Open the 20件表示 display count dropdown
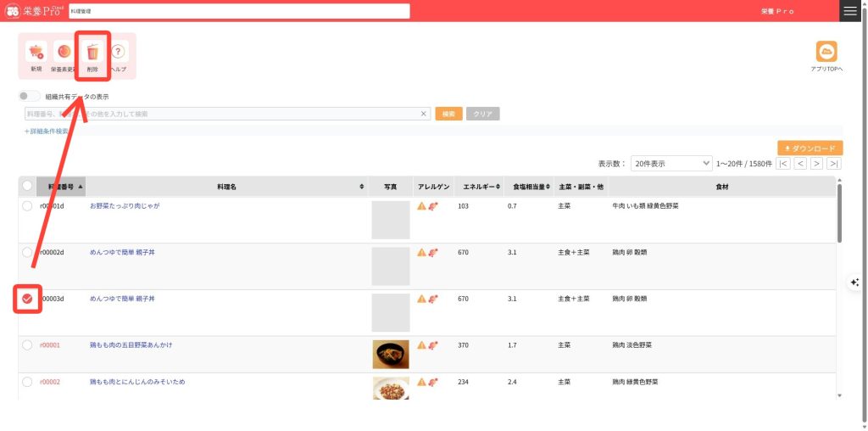 pos(671,164)
